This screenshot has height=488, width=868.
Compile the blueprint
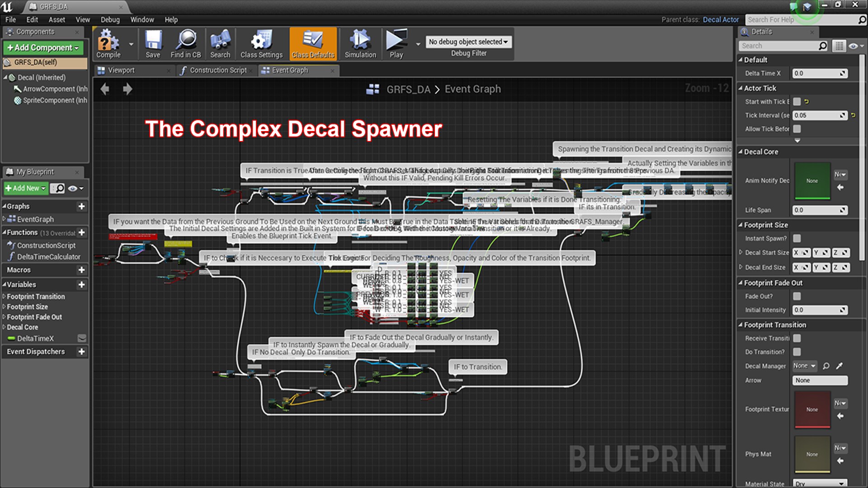[108, 44]
